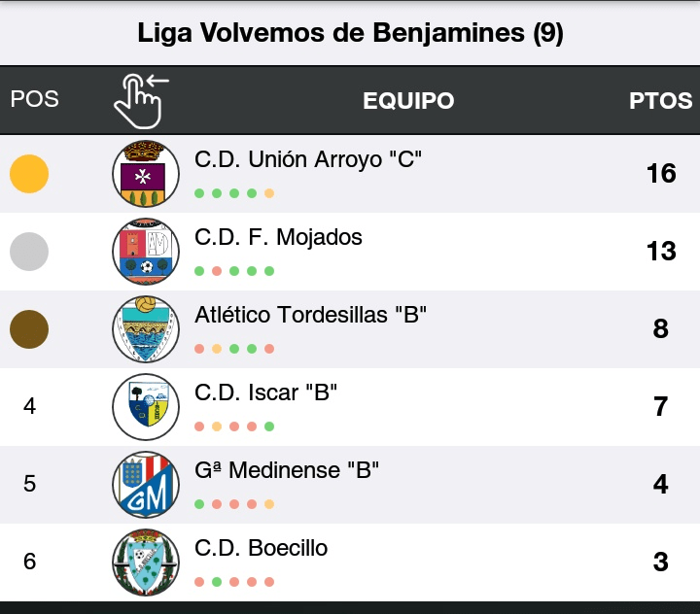The width and height of the screenshot is (700, 614).
Task: View the C.D. F. Mojados team link
Action: coord(278,237)
